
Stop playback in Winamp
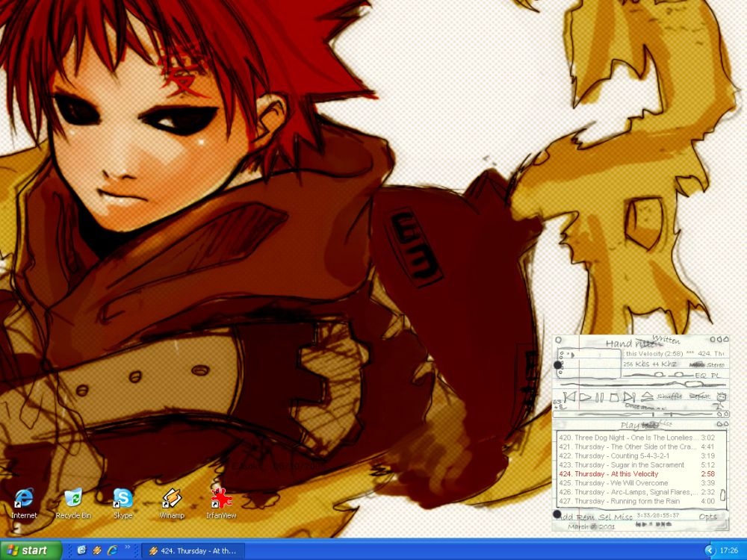click(x=614, y=397)
